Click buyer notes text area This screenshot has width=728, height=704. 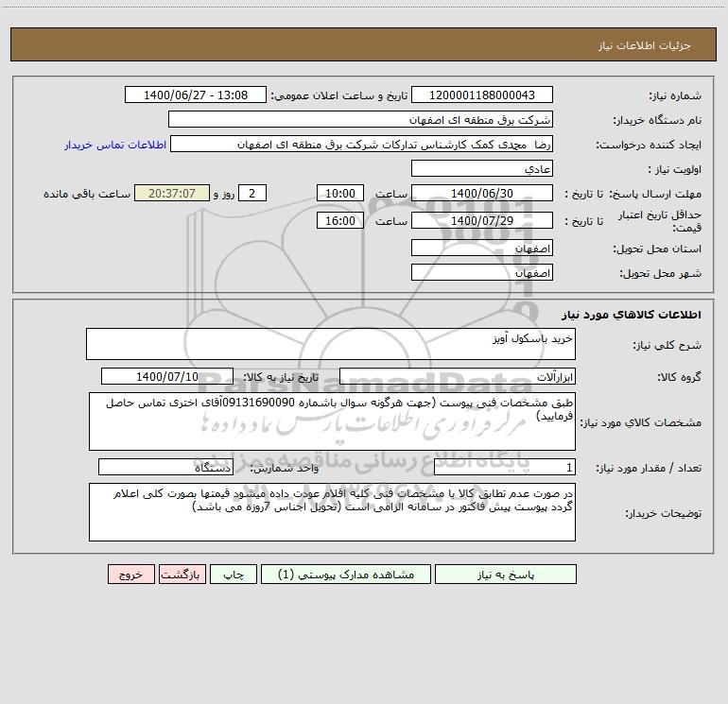[332, 512]
